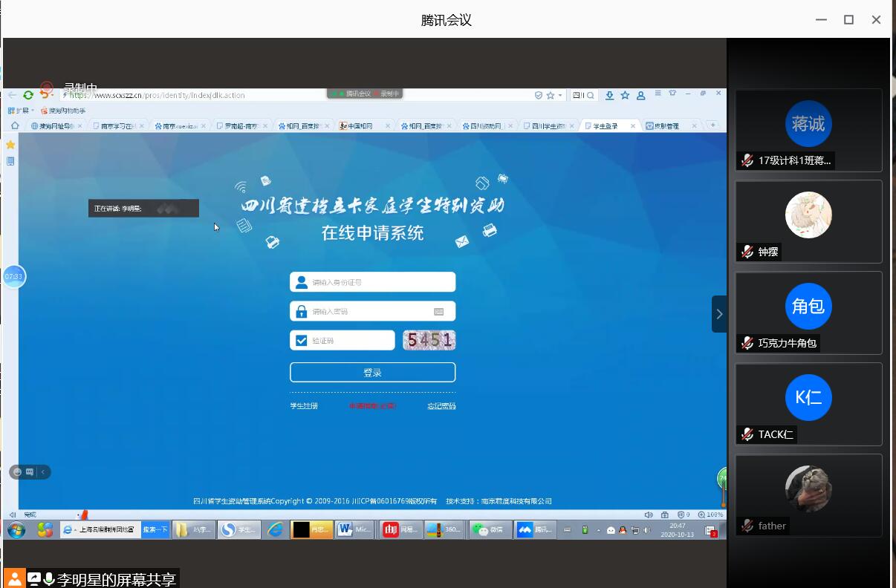Image resolution: width=896 pixels, height=588 pixels.
Task: Select participant father avatar
Action: click(808, 489)
